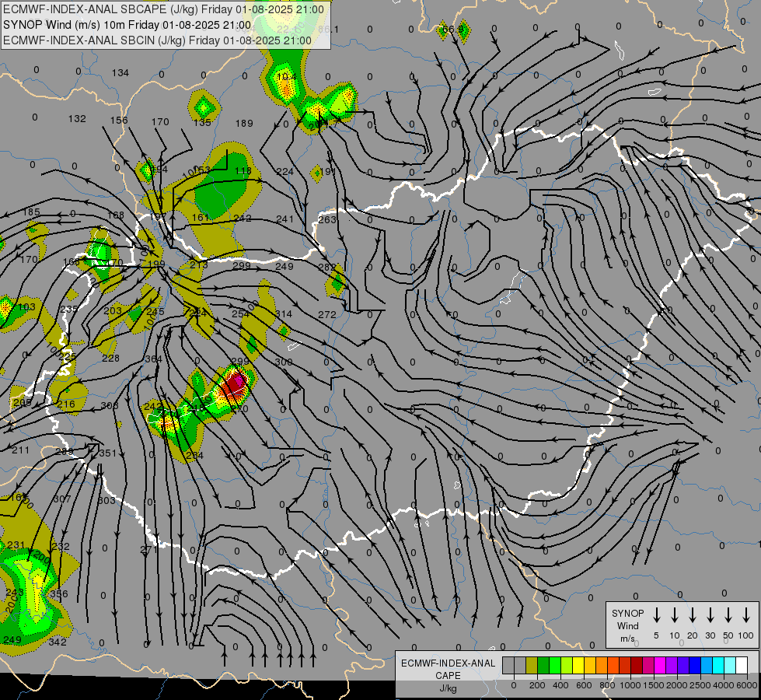This screenshot has width=761, height=700.
Task: Pick the red swatch left of 1000 tick
Action: pos(626,665)
